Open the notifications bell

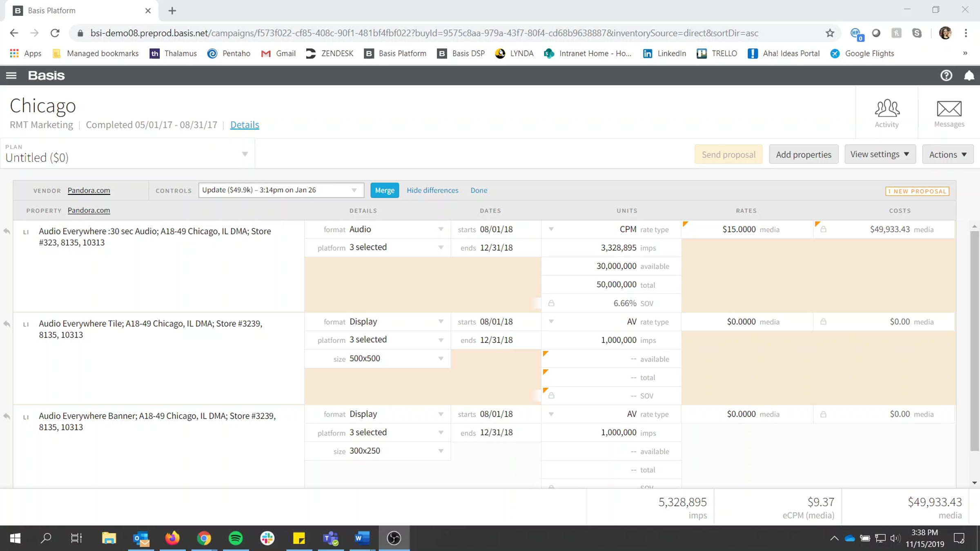[x=969, y=76]
